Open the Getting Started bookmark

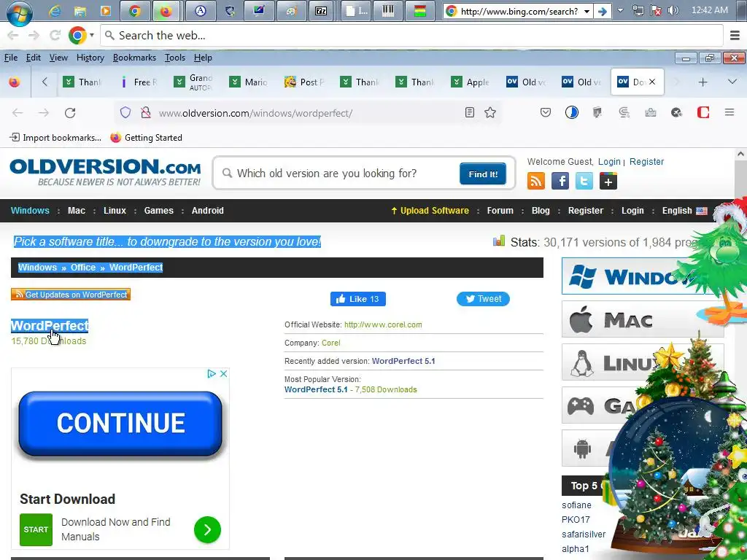(x=146, y=138)
